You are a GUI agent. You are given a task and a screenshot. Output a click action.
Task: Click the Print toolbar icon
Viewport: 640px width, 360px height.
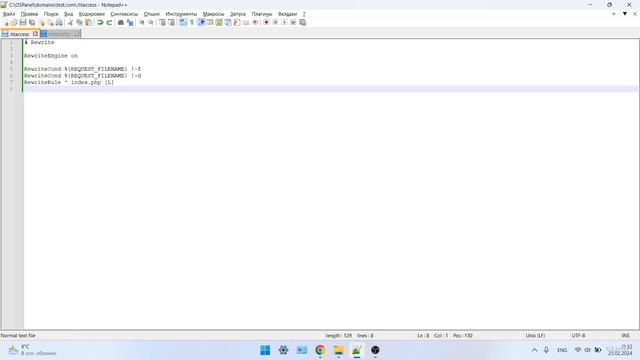[x=59, y=22]
